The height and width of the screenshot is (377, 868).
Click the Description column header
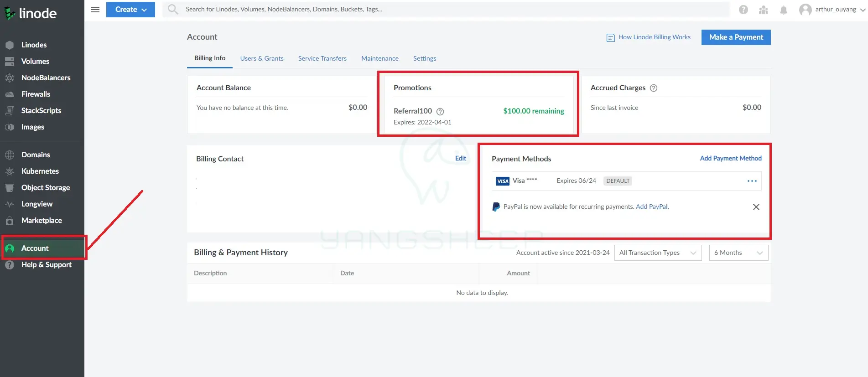tap(210, 273)
